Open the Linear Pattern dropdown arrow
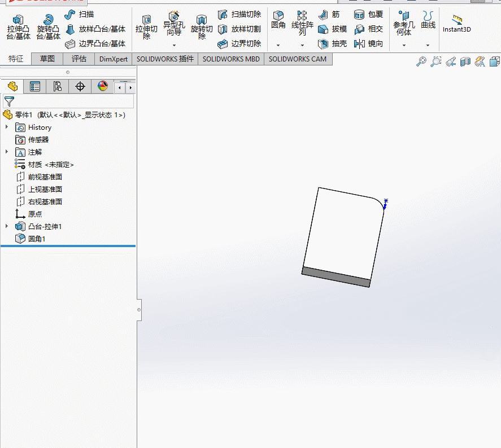The width and height of the screenshot is (501, 448). click(x=302, y=45)
